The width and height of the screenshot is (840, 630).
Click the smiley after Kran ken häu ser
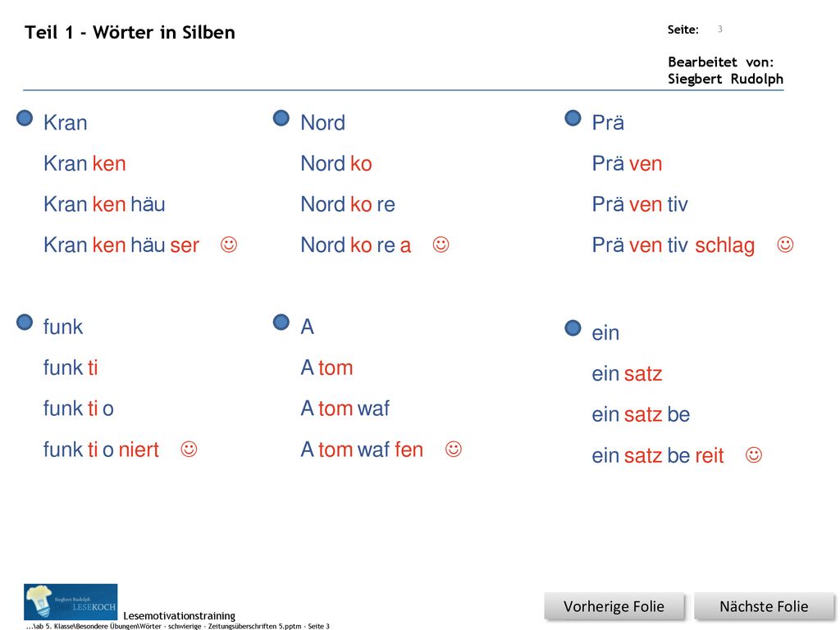(x=229, y=244)
